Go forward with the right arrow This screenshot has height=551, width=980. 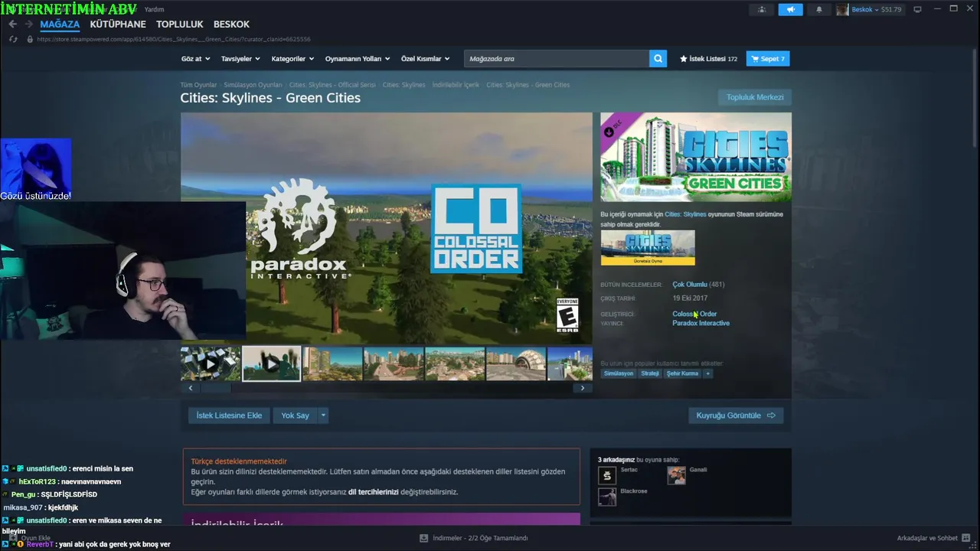(28, 24)
